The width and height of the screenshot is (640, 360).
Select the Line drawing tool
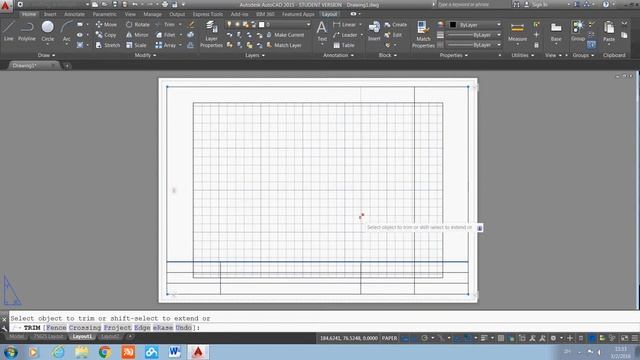[9, 31]
